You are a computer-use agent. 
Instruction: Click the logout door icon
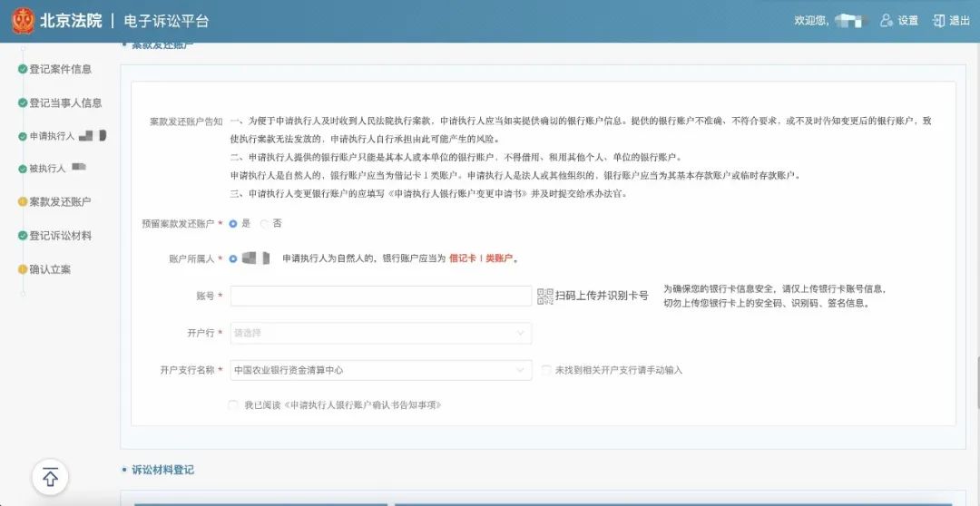pos(938,21)
